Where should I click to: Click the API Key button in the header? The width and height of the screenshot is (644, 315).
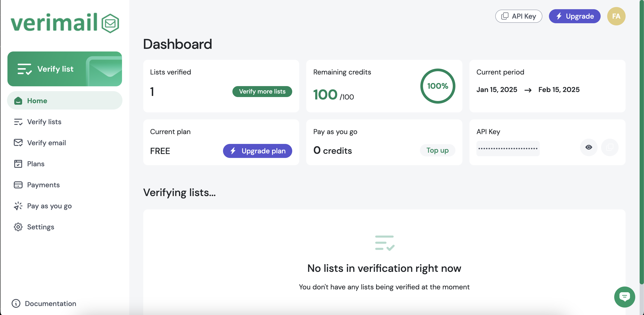[x=519, y=16]
